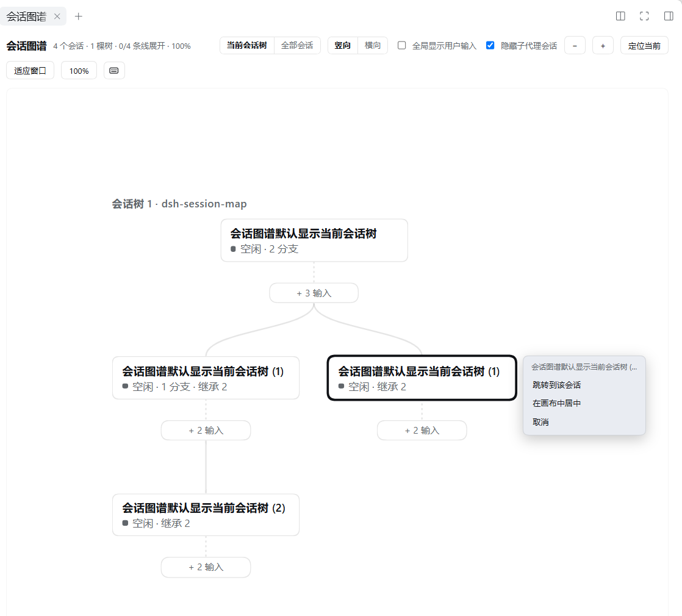This screenshot has height=616, width=682.
Task: Open keyboard shortcuts icon button
Action: 114,70
